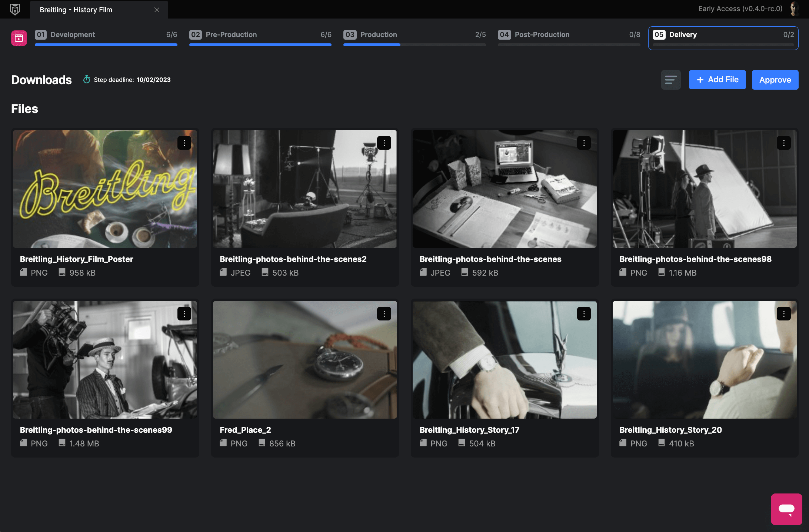Close the Breitling - History Film tab

[157, 10]
